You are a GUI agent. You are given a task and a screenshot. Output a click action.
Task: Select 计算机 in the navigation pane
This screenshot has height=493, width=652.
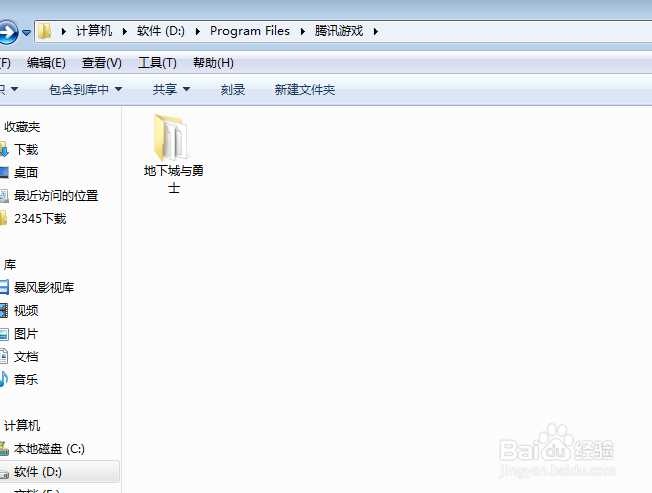click(x=22, y=425)
